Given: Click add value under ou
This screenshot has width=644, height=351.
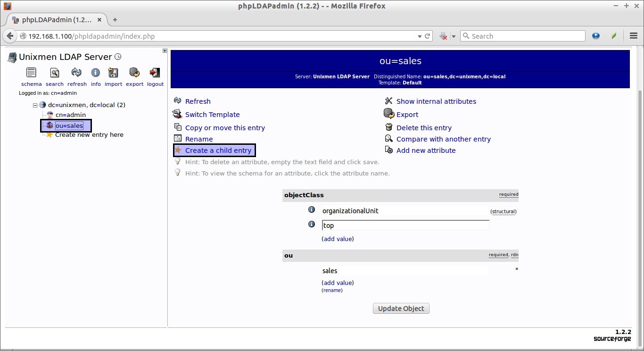Looking at the screenshot, I should 338,283.
